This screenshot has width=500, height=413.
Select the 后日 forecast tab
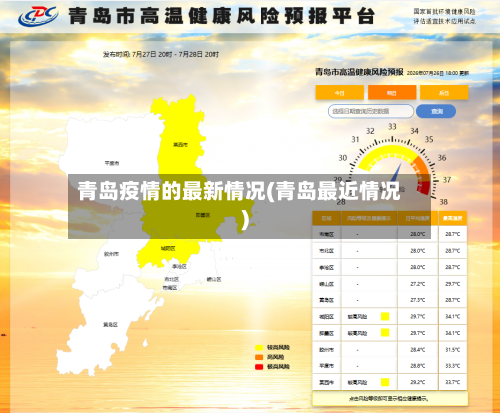click(x=444, y=92)
